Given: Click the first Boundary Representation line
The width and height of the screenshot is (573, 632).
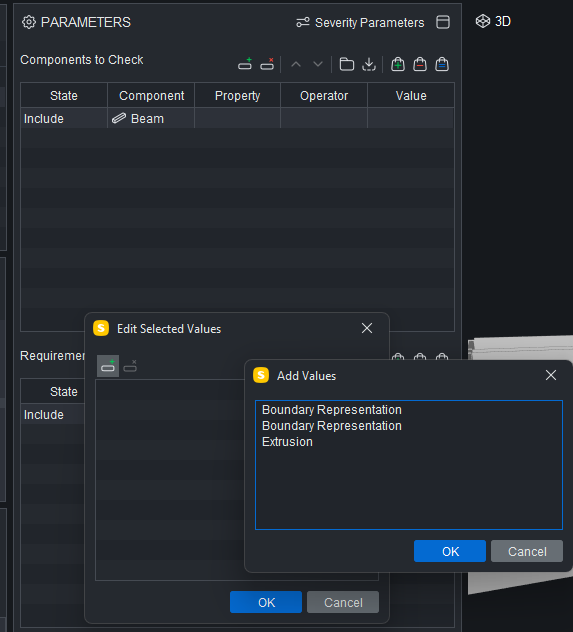Looking at the screenshot, I should click(x=332, y=410).
